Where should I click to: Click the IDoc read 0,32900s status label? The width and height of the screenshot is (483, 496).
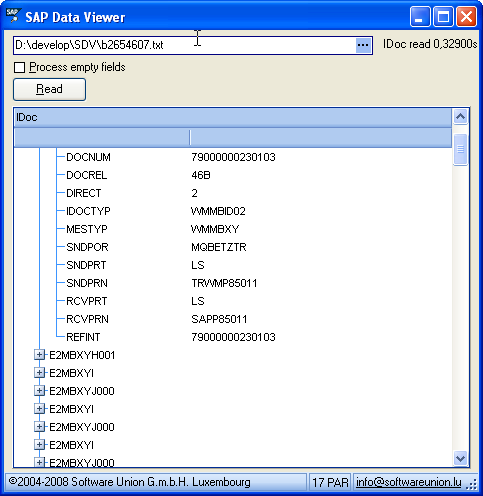pos(430,44)
